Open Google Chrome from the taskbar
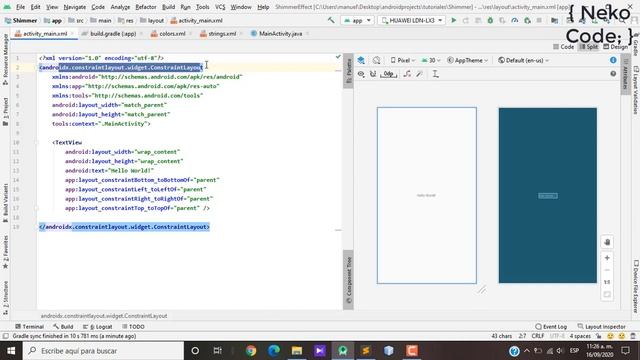Image resolution: width=640 pixels, height=360 pixels. [251, 351]
